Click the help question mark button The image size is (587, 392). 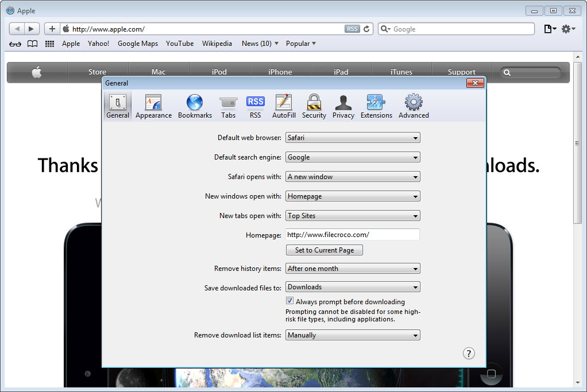(x=469, y=353)
